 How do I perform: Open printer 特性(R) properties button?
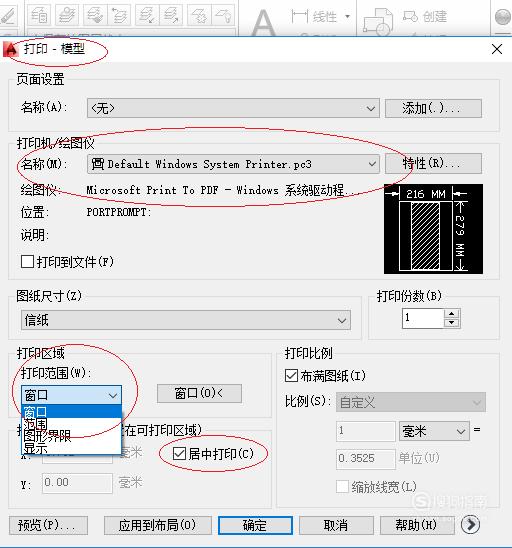pos(433,164)
